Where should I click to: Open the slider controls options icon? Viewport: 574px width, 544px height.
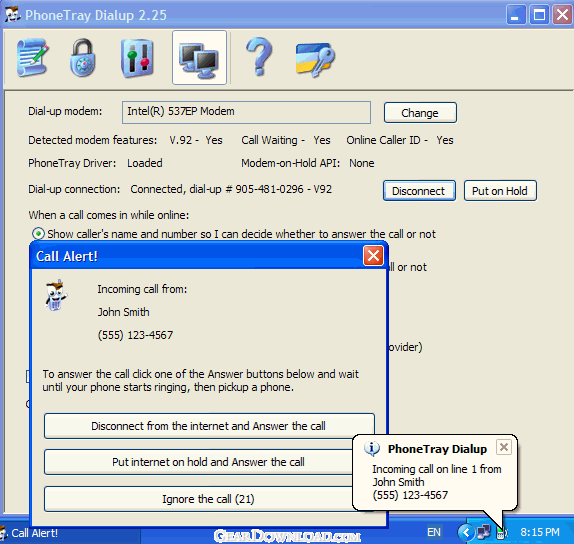(x=137, y=58)
